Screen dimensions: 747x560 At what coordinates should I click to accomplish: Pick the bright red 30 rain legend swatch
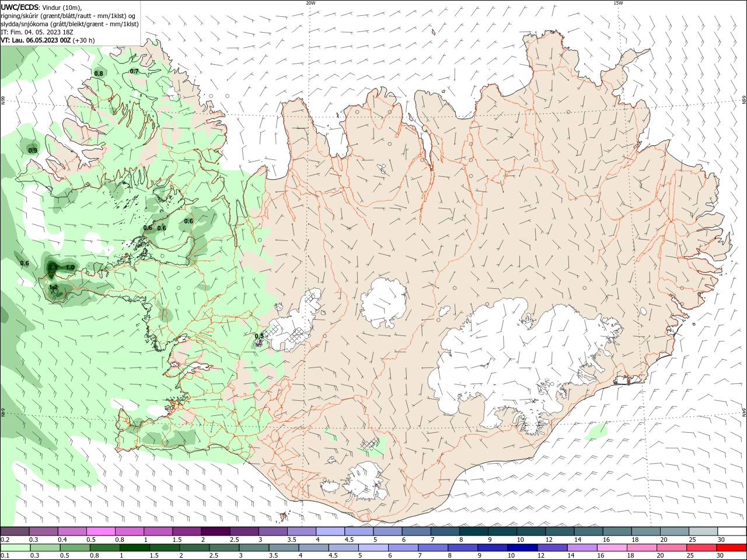tap(731, 548)
